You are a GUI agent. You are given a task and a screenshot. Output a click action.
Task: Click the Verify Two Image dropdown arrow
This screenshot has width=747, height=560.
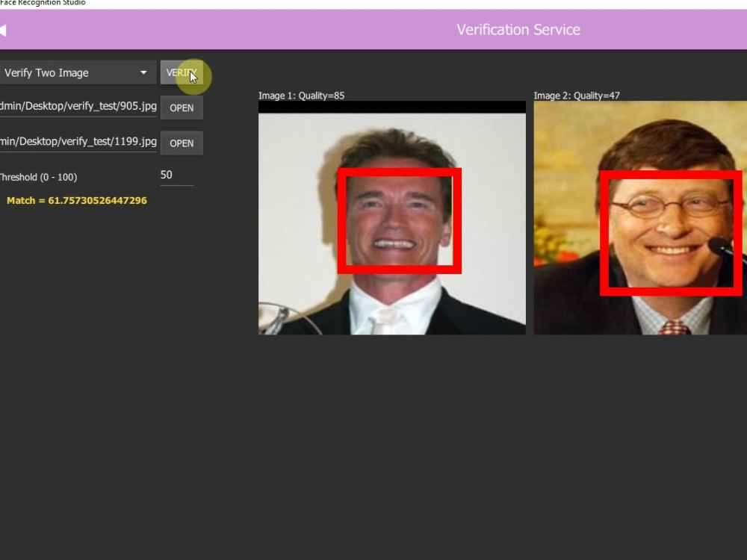tap(142, 72)
